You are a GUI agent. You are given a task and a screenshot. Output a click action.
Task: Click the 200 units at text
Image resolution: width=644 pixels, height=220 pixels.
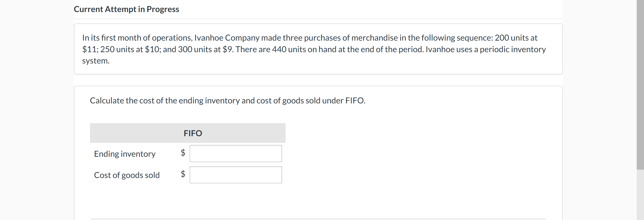point(516,38)
